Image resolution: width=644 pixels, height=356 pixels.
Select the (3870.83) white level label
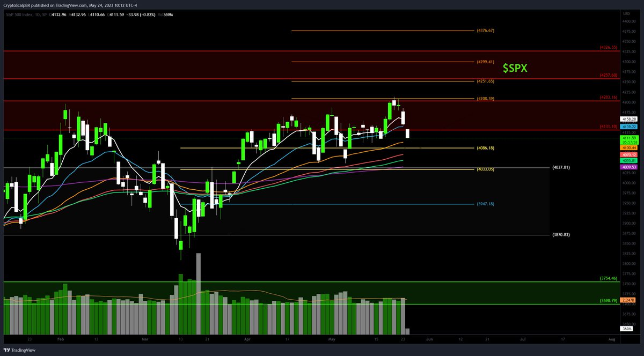click(561, 235)
